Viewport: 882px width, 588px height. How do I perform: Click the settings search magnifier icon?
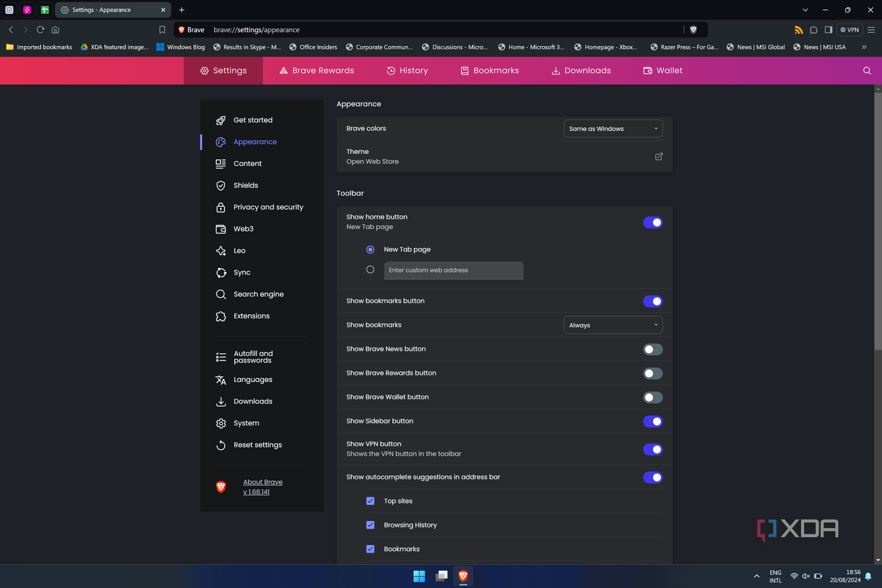[867, 70]
